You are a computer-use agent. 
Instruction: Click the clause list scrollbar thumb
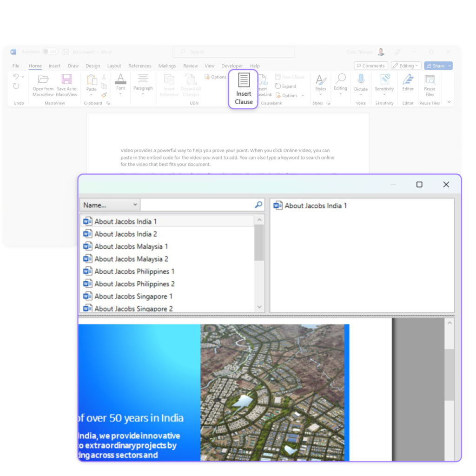(259, 242)
